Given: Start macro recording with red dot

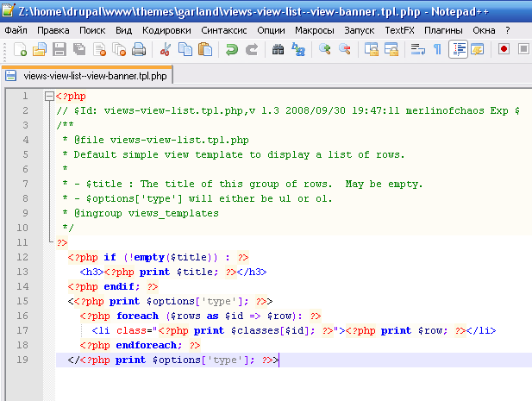Looking at the screenshot, I should coord(504,49).
